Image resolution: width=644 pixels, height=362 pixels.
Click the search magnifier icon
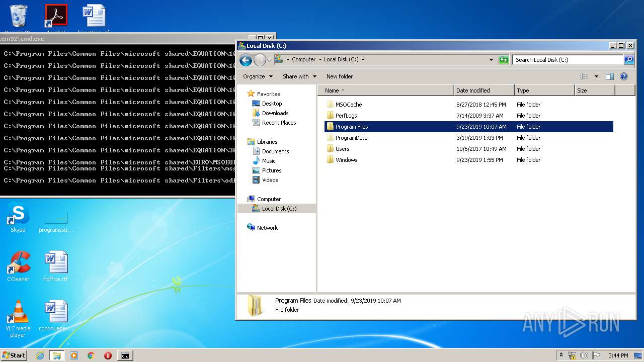pyautogui.click(x=629, y=60)
